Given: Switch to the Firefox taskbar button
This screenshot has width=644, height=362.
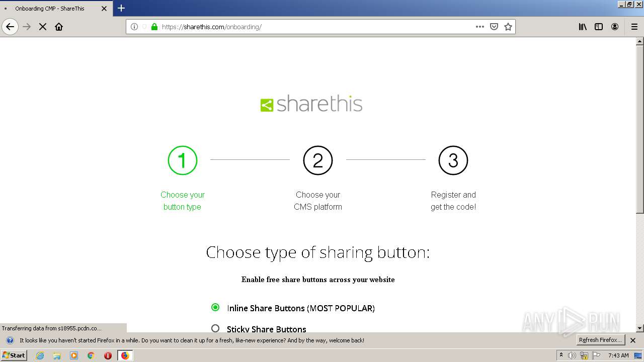Looking at the screenshot, I should [125, 355].
